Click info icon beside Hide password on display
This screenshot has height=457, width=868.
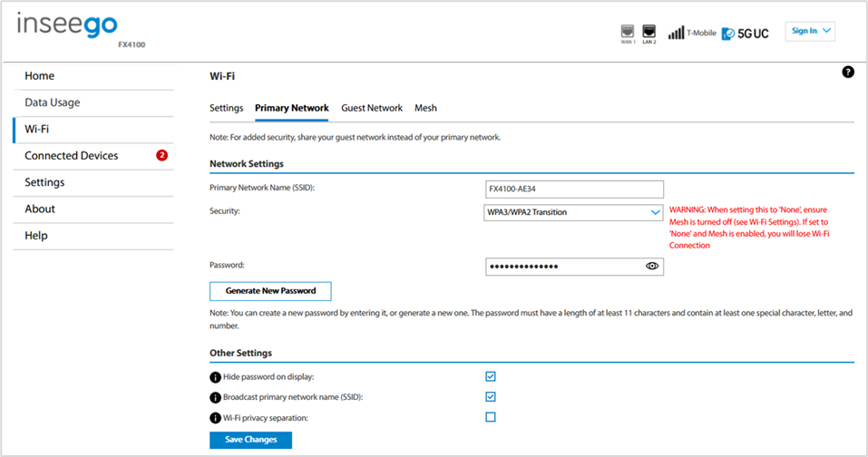(x=215, y=377)
